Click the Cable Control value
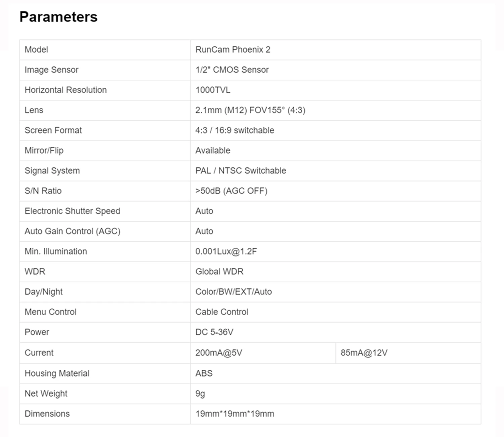This screenshot has height=437, width=504. (x=222, y=312)
